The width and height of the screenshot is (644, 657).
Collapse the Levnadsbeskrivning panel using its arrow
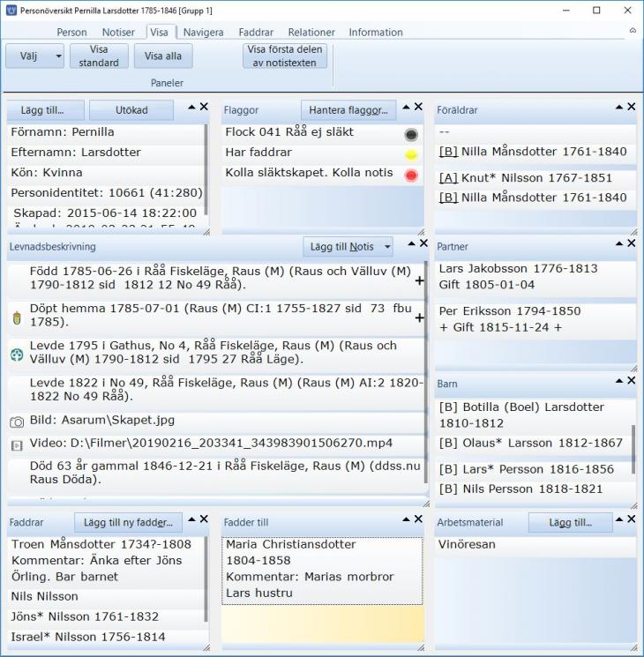coord(412,243)
